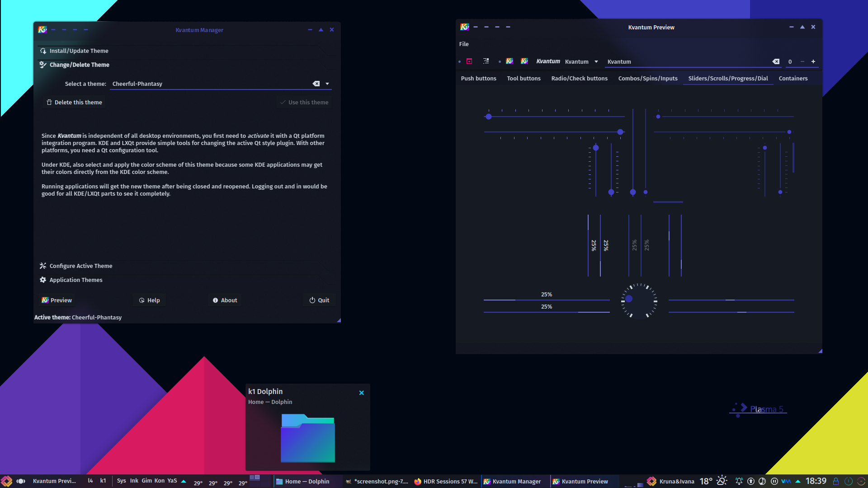The width and height of the screenshot is (868, 488).
Task: Click the Dolphin folder thumbnail preview
Action: [x=307, y=438]
